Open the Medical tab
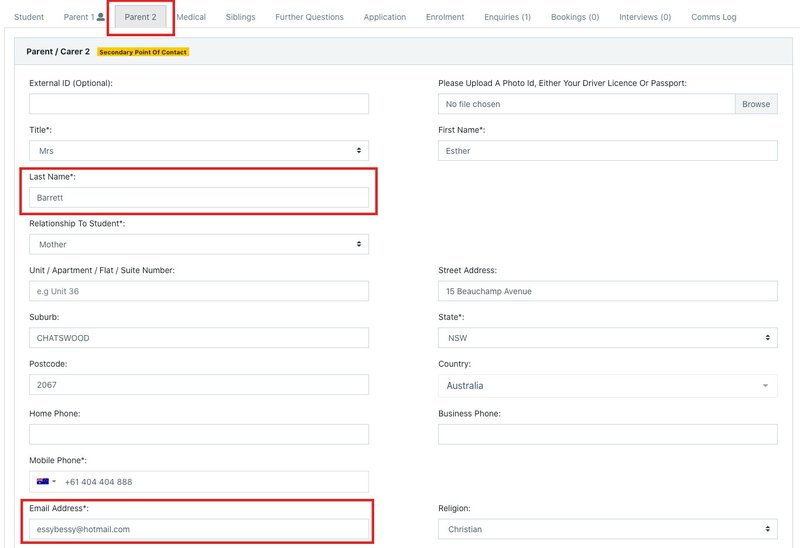Screen dimensions: 800x548 pos(191,17)
